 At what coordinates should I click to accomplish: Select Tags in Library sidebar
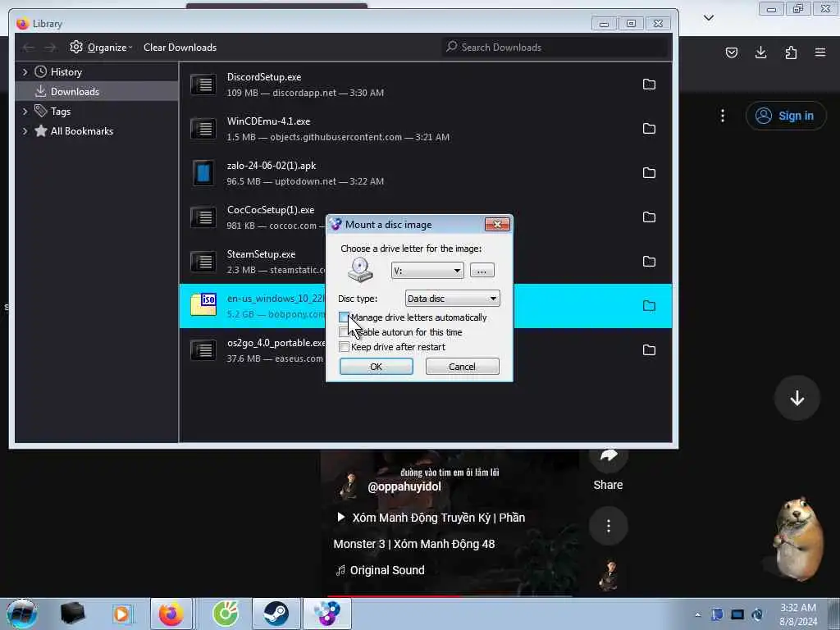61,112
